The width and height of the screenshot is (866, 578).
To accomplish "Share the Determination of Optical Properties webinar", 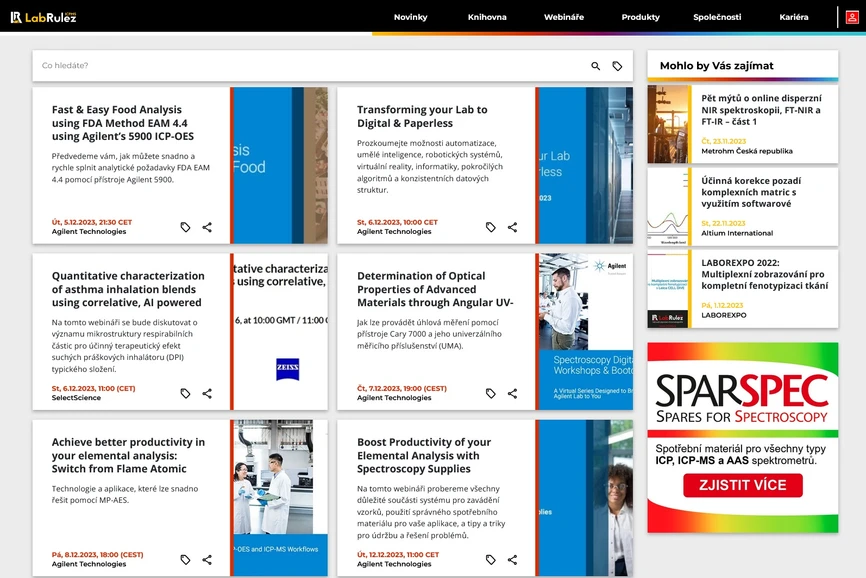I will pos(513,393).
